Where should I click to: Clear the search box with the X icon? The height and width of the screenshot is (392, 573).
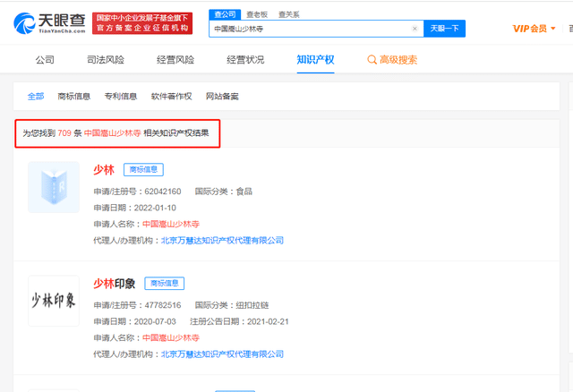(x=415, y=29)
